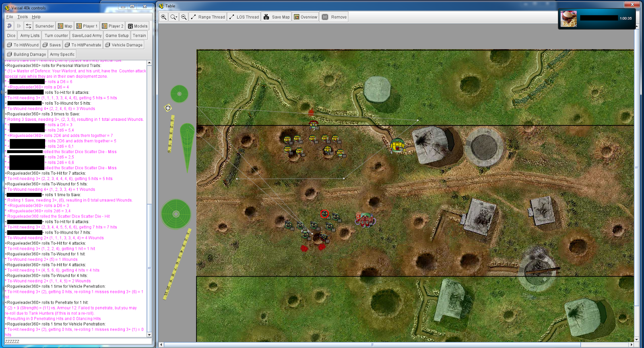Screen dimensions: 644x348
Task: Click the swap arrows icon beside Surrender
Action: click(28, 26)
